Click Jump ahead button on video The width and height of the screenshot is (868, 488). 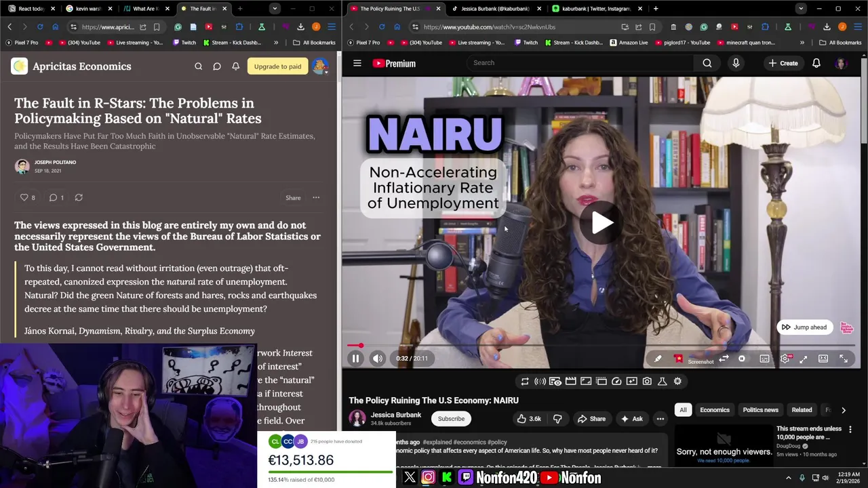804,327
